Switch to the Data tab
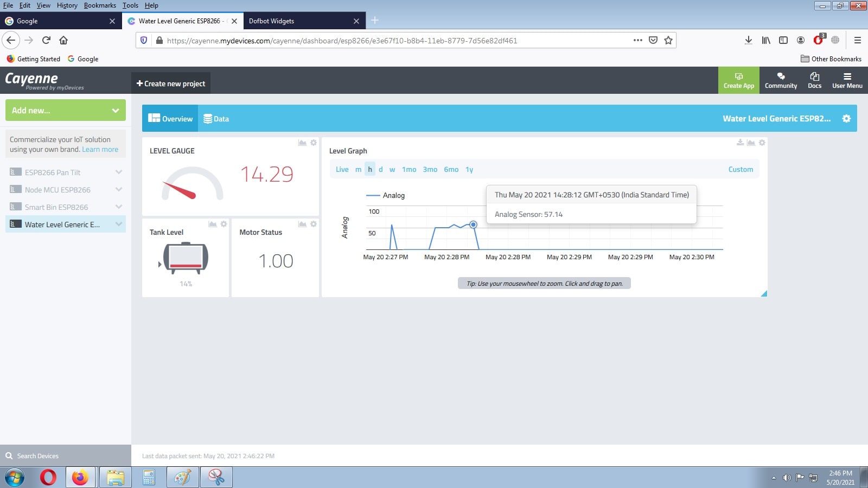The height and width of the screenshot is (488, 868). coord(216,118)
